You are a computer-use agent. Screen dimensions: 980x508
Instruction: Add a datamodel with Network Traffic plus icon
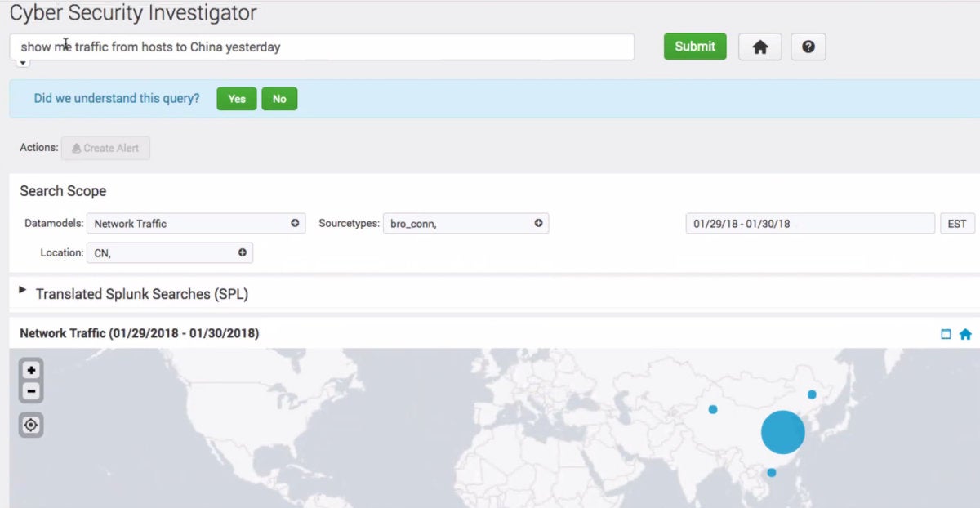(295, 223)
